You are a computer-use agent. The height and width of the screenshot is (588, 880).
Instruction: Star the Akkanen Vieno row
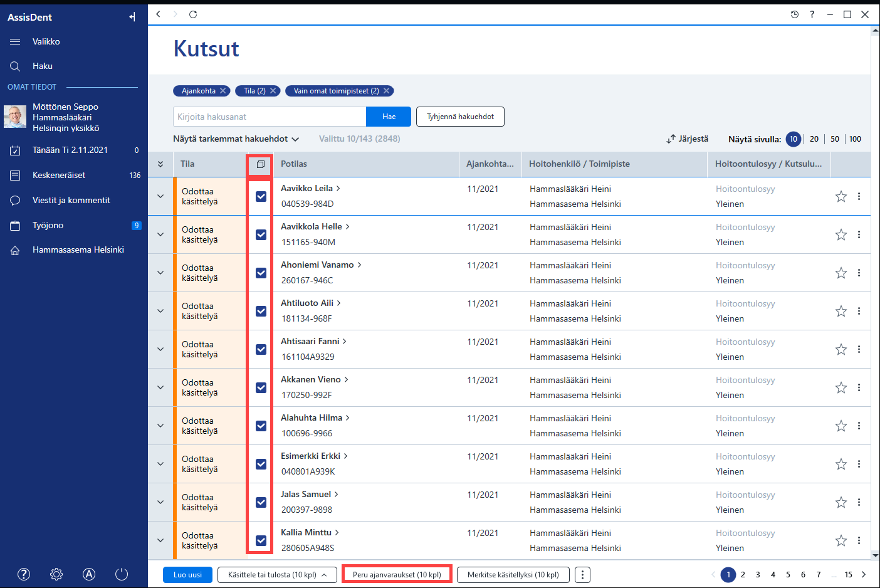tap(841, 387)
